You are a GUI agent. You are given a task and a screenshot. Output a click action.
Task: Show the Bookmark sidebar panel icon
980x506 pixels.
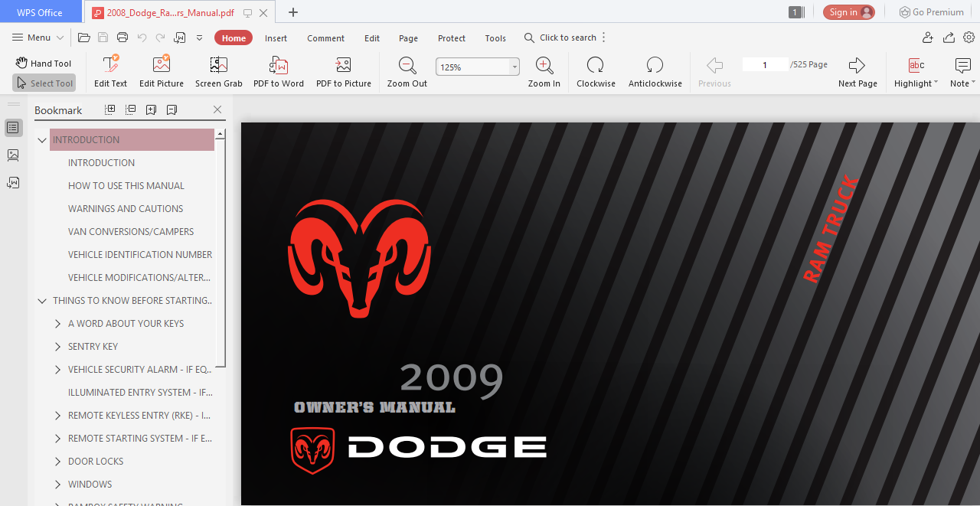point(13,128)
